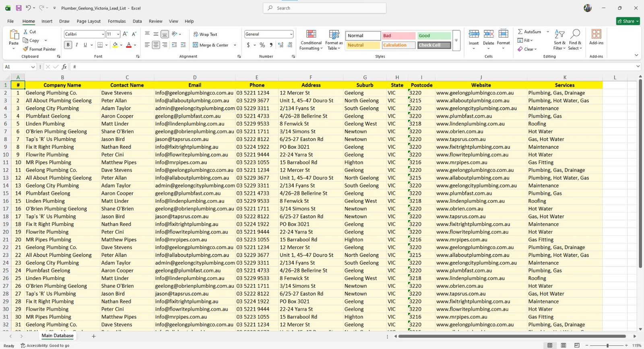This screenshot has height=349, width=644.
Task: Apply Comma Style number format
Action: coord(271,45)
